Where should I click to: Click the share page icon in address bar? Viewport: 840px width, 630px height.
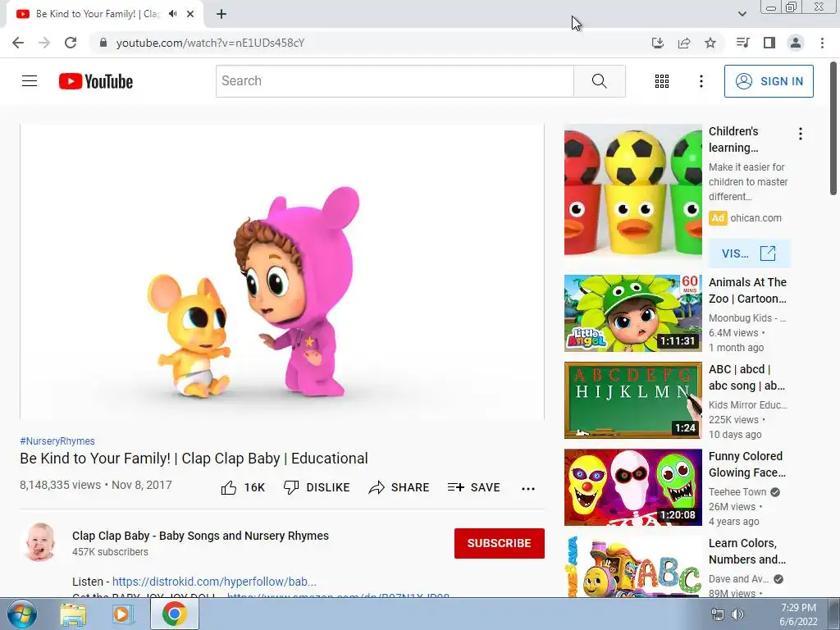point(684,43)
